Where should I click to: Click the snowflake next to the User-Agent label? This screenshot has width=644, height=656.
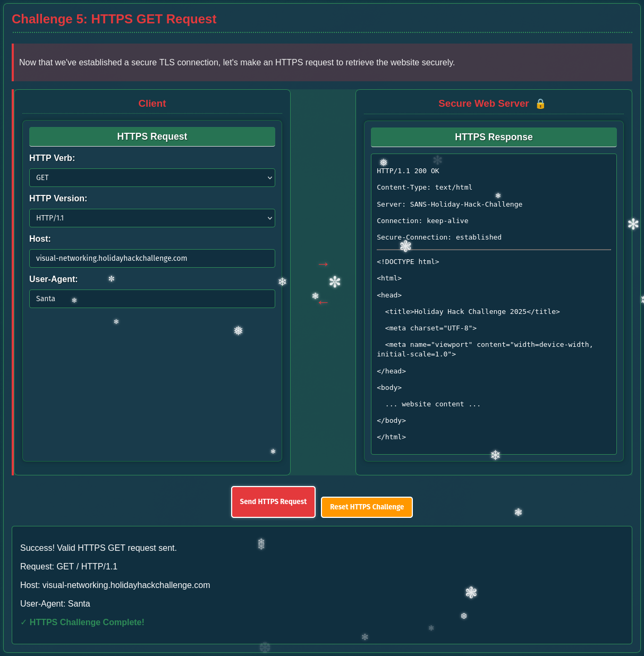click(x=111, y=278)
